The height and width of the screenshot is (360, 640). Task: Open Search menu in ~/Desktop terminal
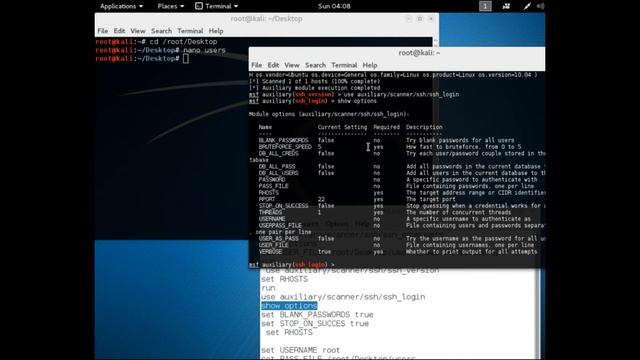[x=161, y=31]
